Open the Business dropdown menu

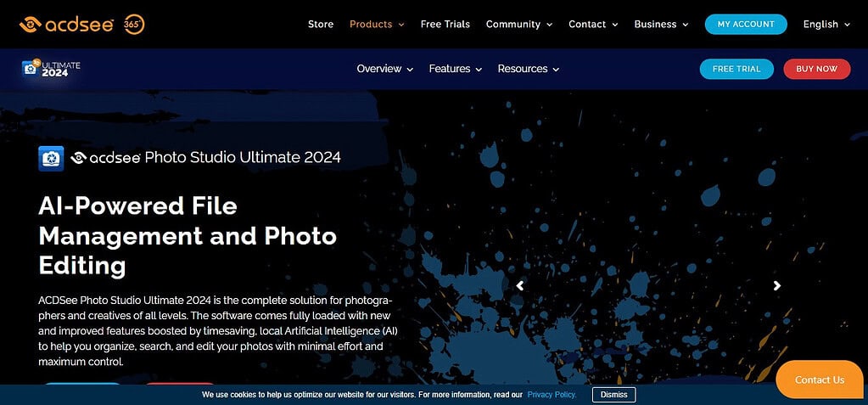tap(661, 25)
